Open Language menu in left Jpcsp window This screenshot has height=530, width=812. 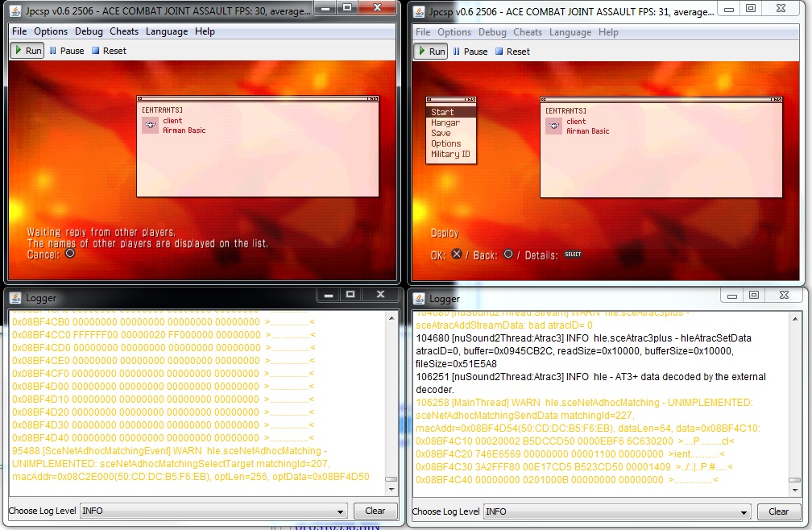[x=166, y=31]
